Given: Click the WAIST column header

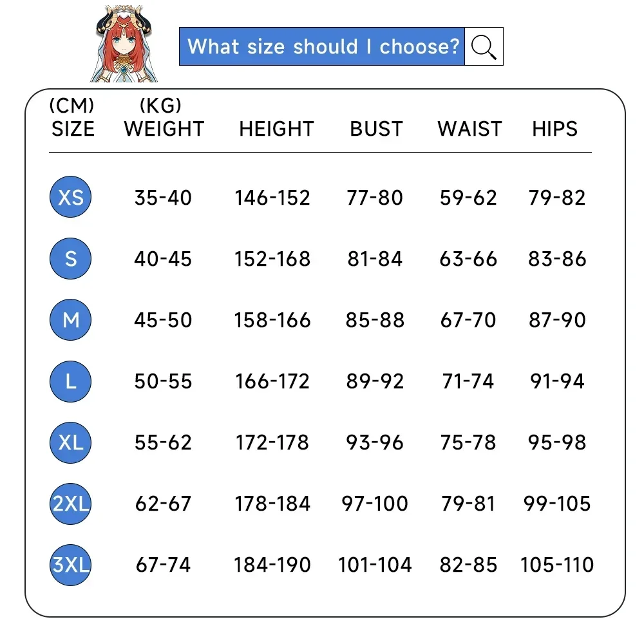Looking at the screenshot, I should pyautogui.click(x=469, y=129).
